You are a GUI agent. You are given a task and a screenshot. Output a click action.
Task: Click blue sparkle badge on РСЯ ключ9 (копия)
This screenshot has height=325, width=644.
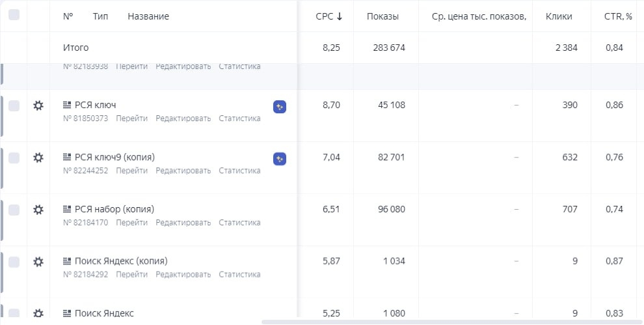(280, 159)
